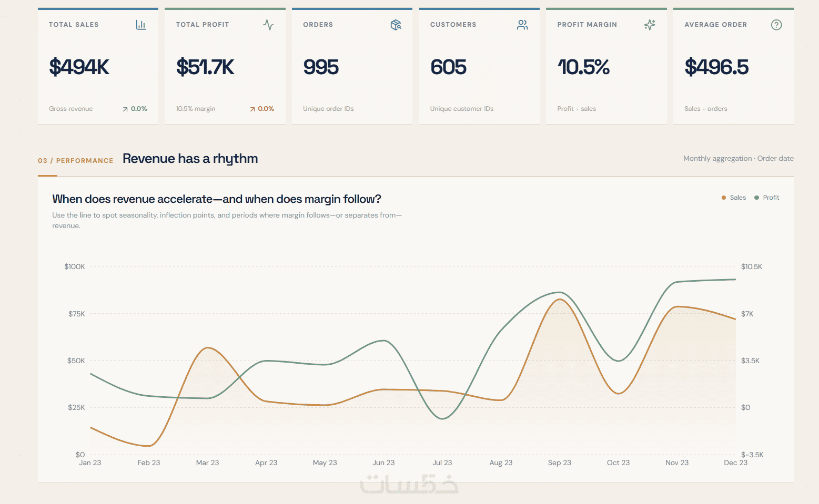819x504 pixels.
Task: Click the Sales ÷ orders caption
Action: 705,109
